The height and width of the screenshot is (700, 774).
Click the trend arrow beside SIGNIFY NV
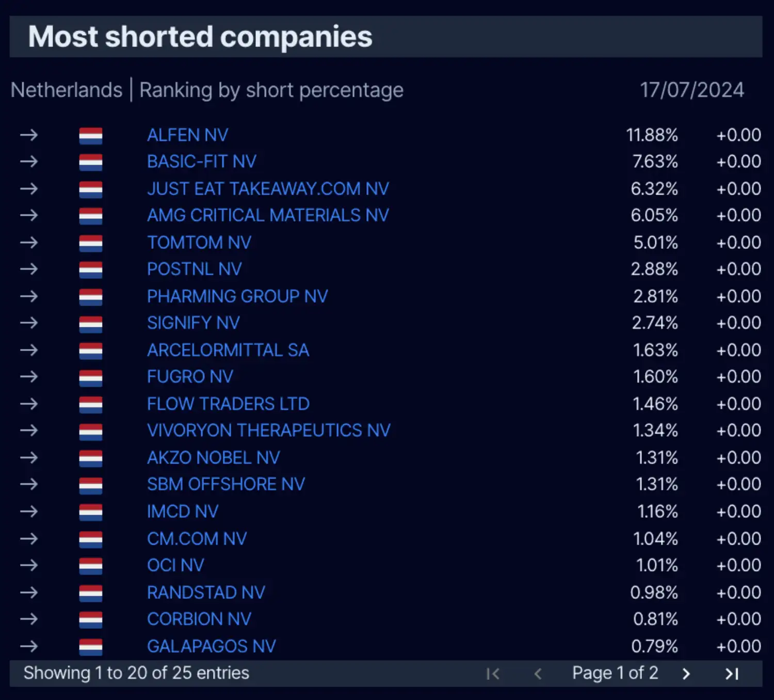coord(29,323)
